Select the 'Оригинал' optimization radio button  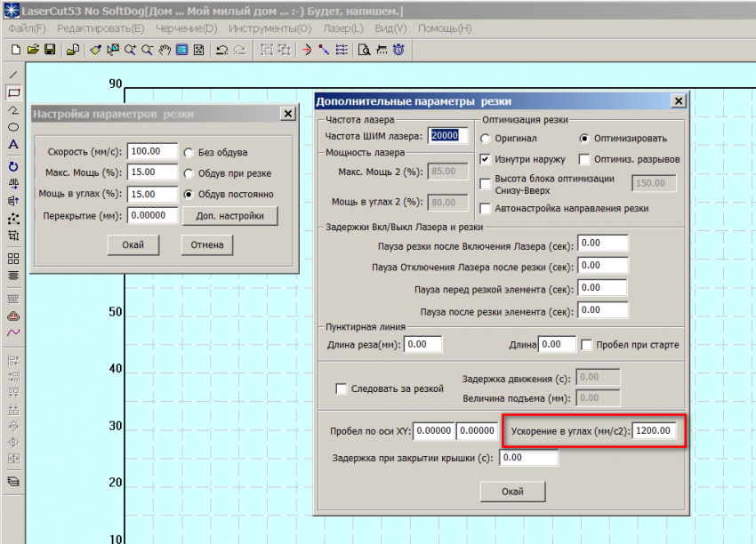486,139
